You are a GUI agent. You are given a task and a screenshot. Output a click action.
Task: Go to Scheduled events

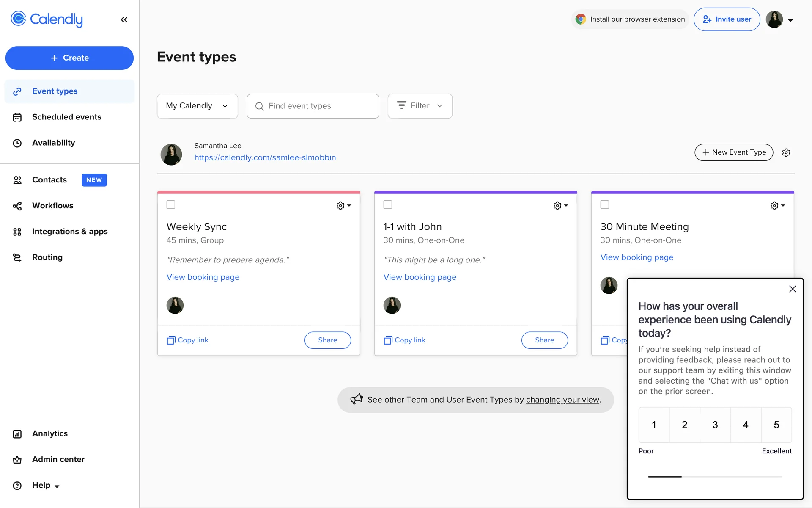tap(66, 117)
